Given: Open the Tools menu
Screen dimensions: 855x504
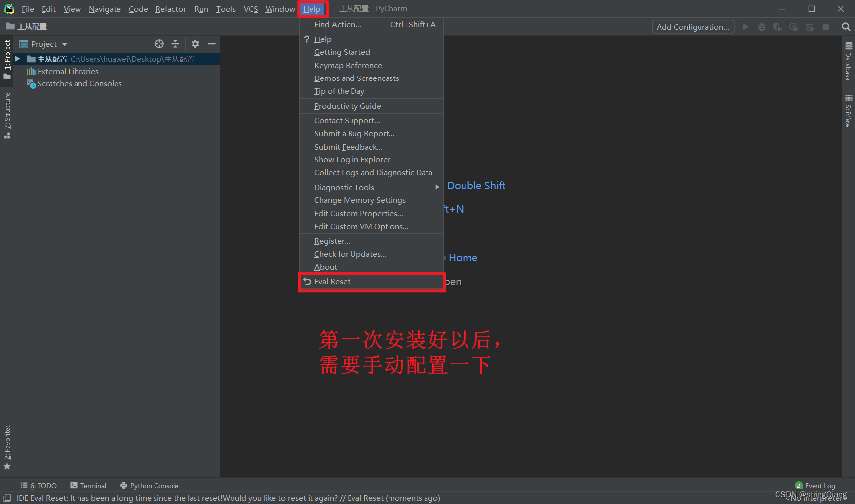Looking at the screenshot, I should [x=226, y=9].
